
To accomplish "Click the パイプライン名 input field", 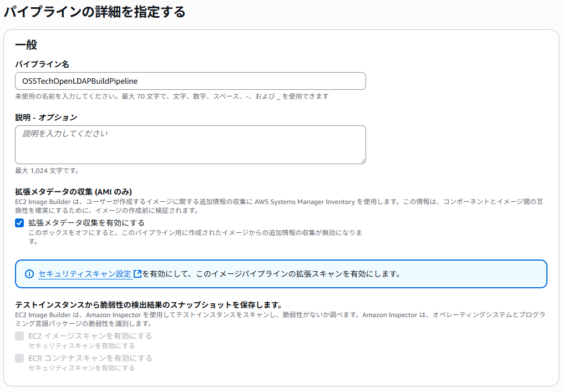I will (190, 81).
